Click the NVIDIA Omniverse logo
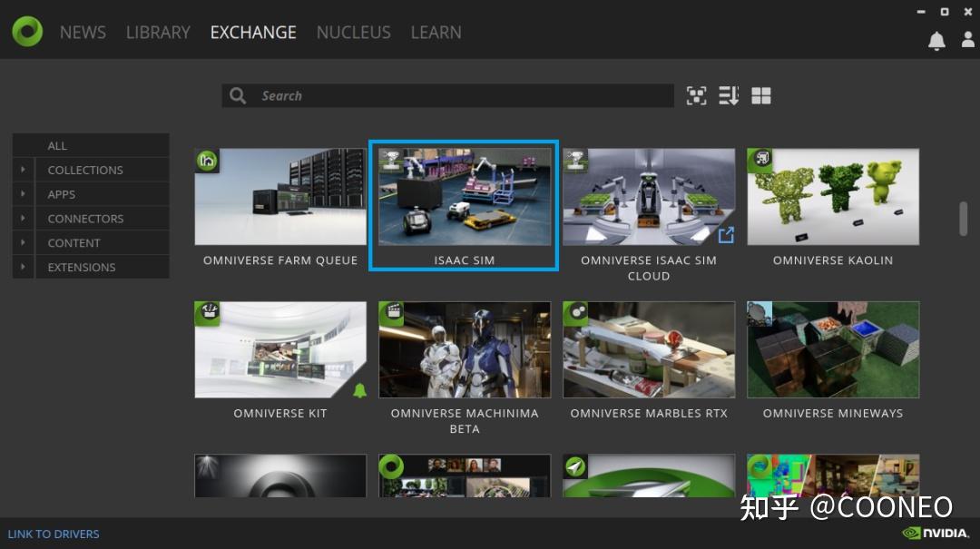Image resolution: width=980 pixels, height=549 pixels. pos(26,29)
